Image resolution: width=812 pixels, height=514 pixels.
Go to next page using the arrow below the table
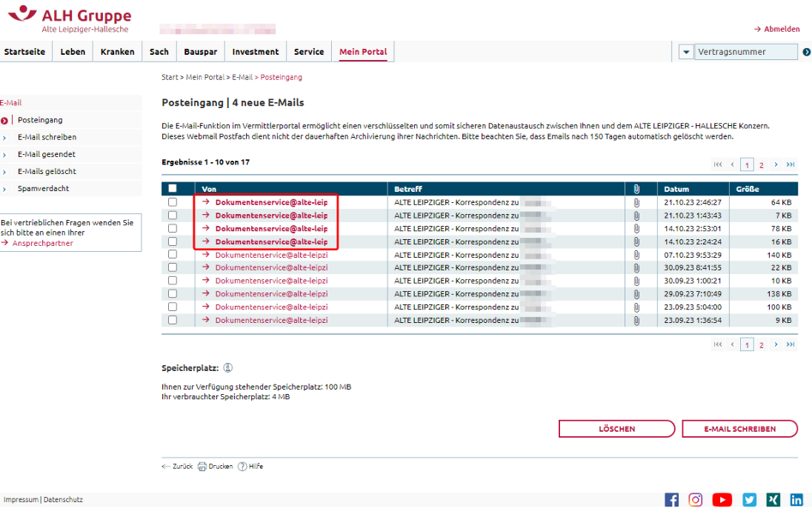click(x=776, y=344)
